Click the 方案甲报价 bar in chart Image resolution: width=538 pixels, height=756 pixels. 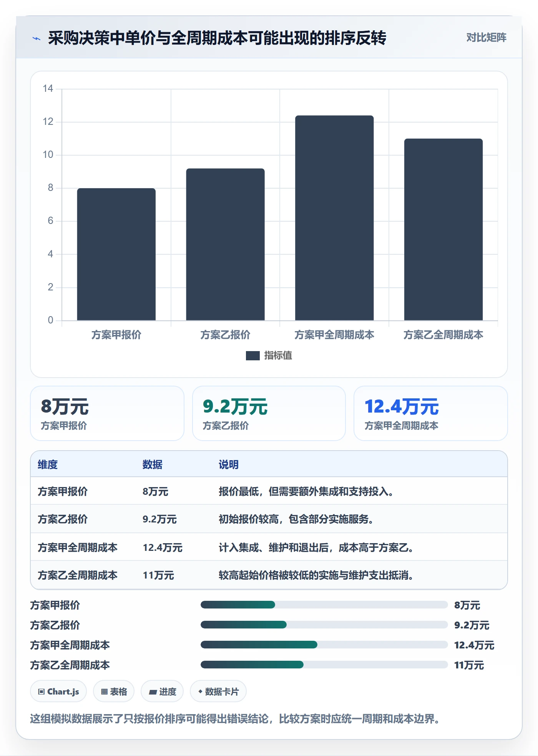(116, 254)
